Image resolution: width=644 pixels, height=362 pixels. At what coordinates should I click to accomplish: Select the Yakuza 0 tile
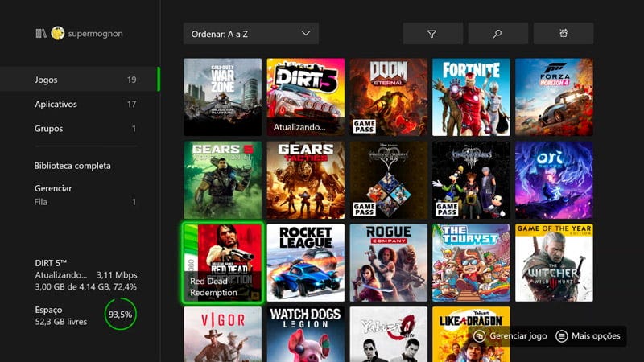(389, 334)
